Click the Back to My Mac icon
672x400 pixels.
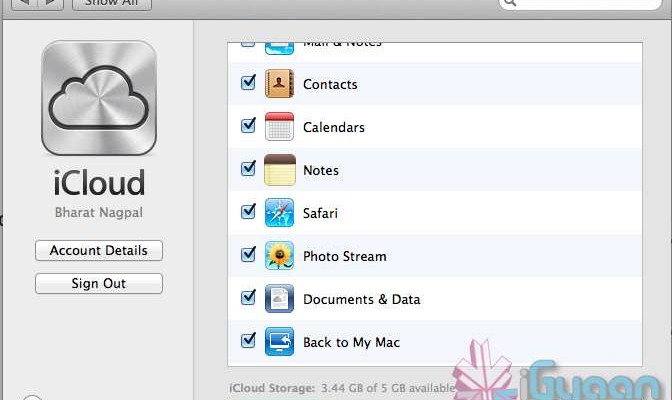pyautogui.click(x=279, y=342)
